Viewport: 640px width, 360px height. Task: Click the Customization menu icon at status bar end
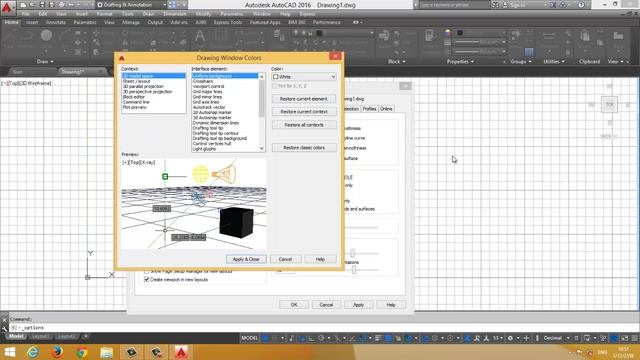tap(635, 338)
